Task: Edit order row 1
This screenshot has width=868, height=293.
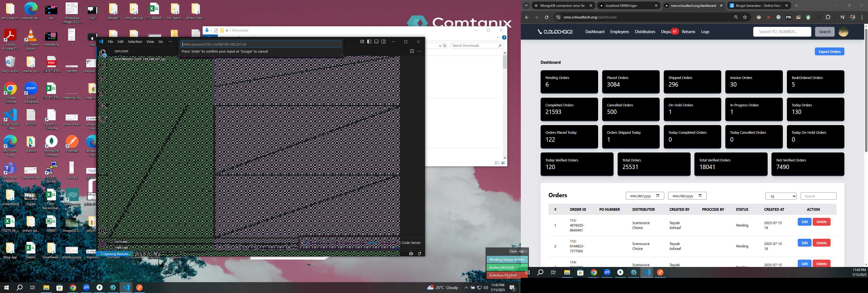Action: pyautogui.click(x=804, y=222)
